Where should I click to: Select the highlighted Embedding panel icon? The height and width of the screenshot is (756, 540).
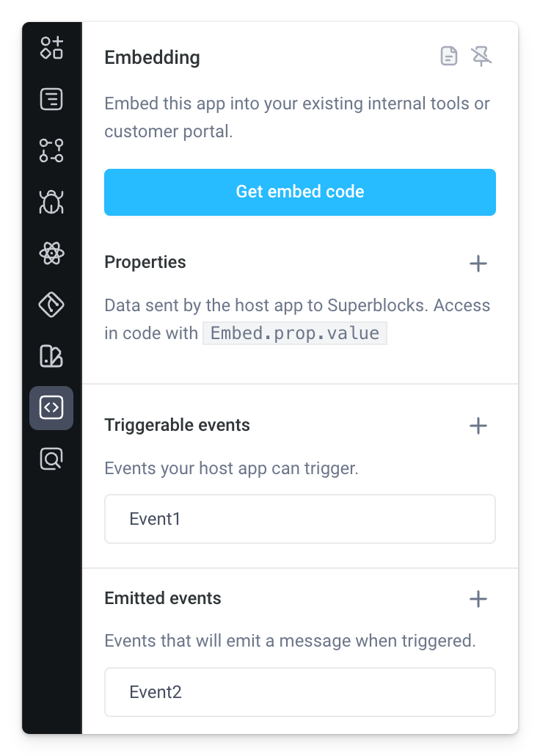51,407
